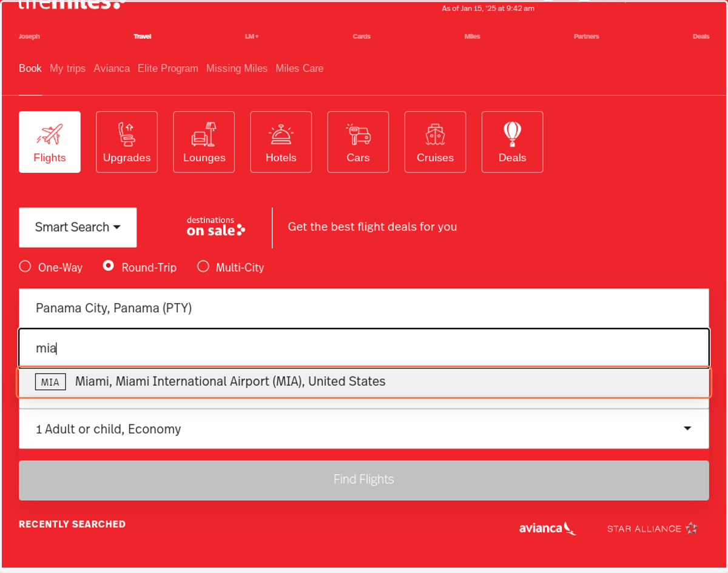The height and width of the screenshot is (573, 728).
Task: Click the destinations on sale logo
Action: pyautogui.click(x=216, y=226)
